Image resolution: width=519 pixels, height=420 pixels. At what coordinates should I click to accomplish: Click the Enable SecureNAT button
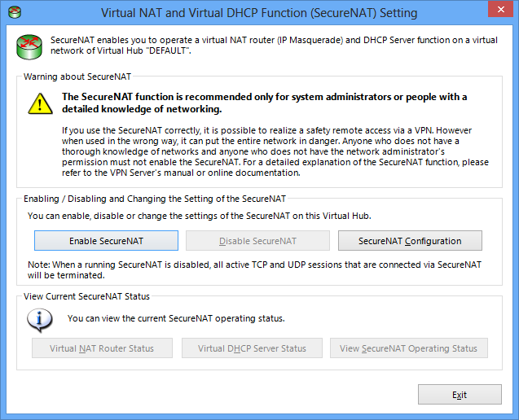point(106,241)
